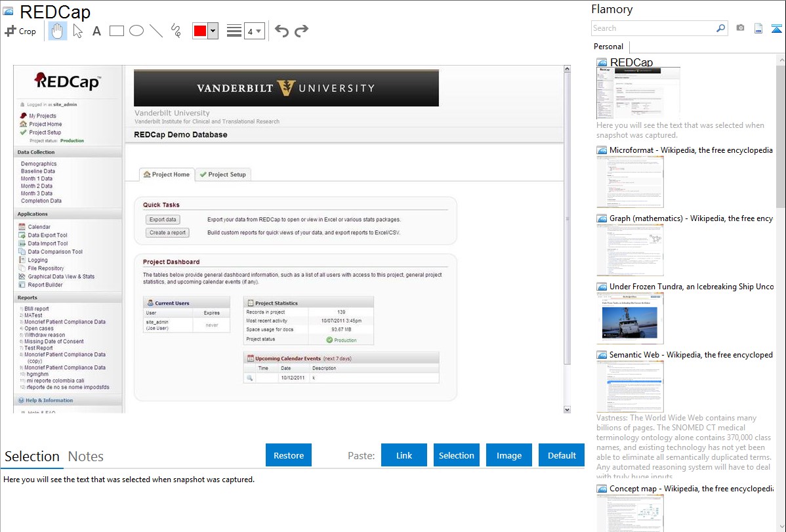This screenshot has width=786, height=532.
Task: Click the camera capture icon
Action: point(740,28)
